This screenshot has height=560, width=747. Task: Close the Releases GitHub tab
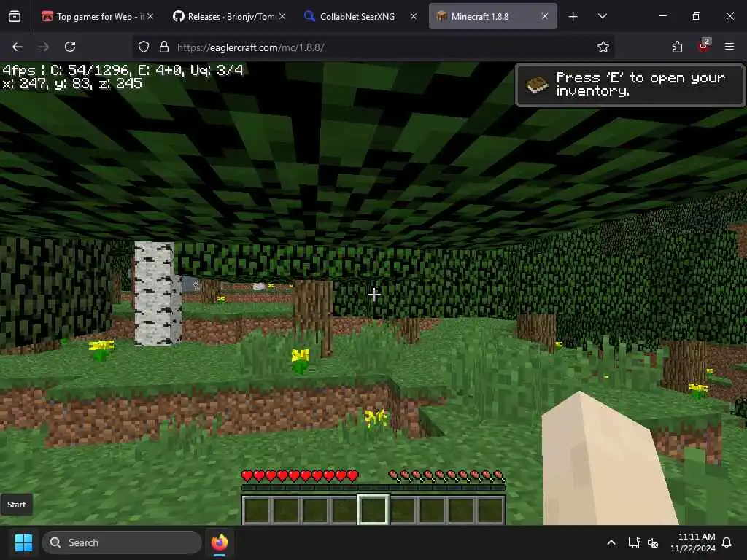[282, 16]
